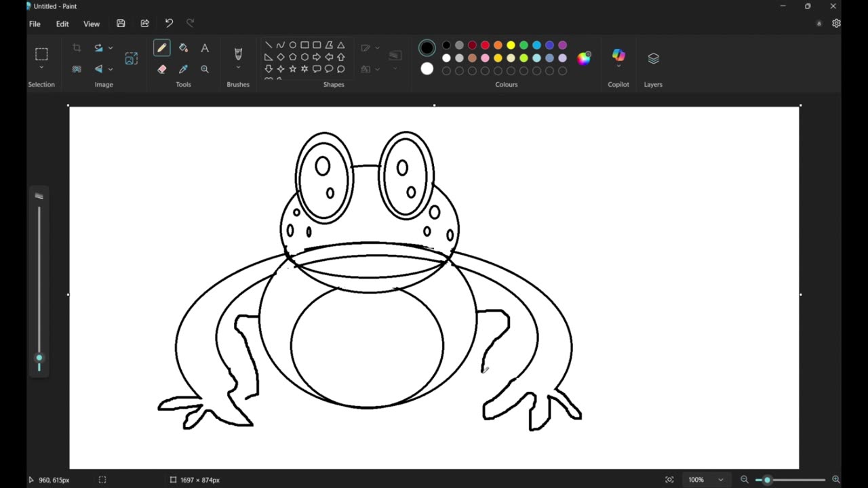Image resolution: width=868 pixels, height=488 pixels.
Task: Open the Copilot dropdown
Action: click(618, 66)
